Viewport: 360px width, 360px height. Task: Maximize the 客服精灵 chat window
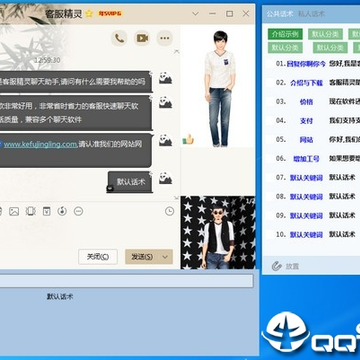[x=229, y=14]
